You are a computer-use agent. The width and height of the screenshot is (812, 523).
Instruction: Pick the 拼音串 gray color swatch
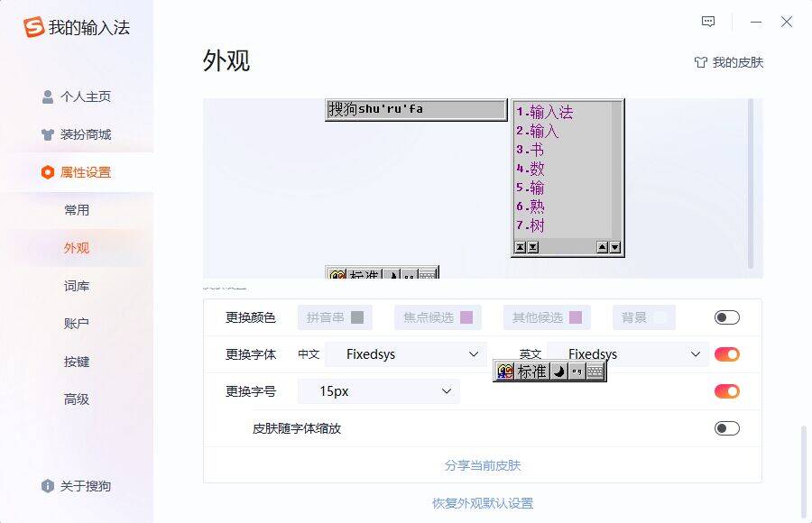click(357, 317)
